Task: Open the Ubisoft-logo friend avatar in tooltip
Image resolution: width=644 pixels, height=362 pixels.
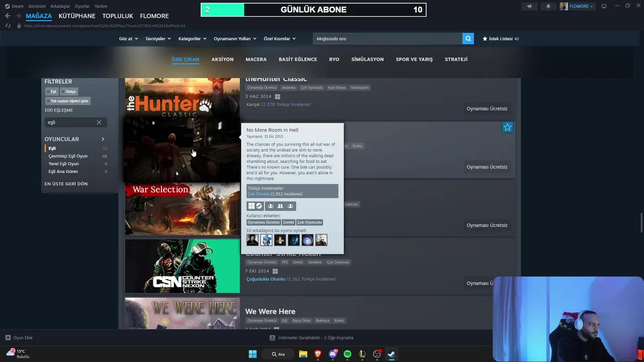Action: pyautogui.click(x=307, y=240)
